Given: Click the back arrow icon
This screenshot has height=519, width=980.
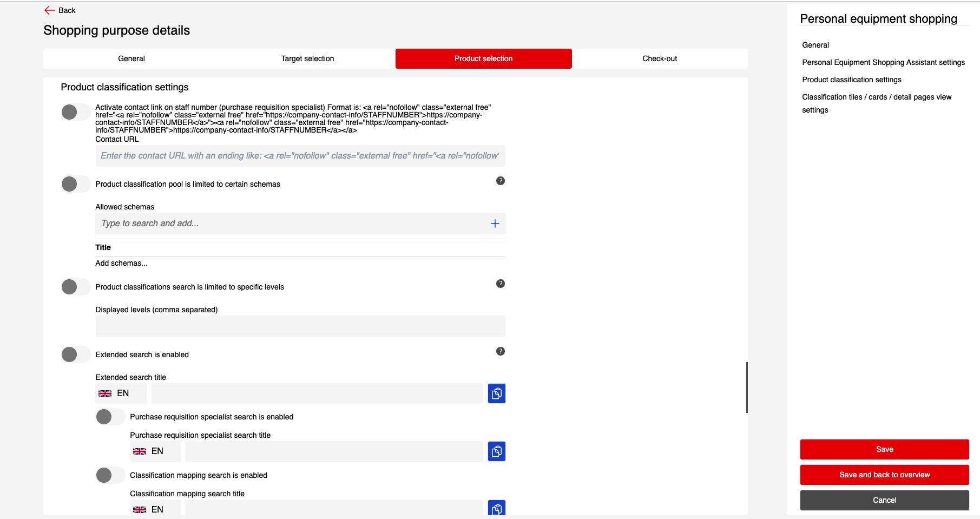Looking at the screenshot, I should click(49, 10).
